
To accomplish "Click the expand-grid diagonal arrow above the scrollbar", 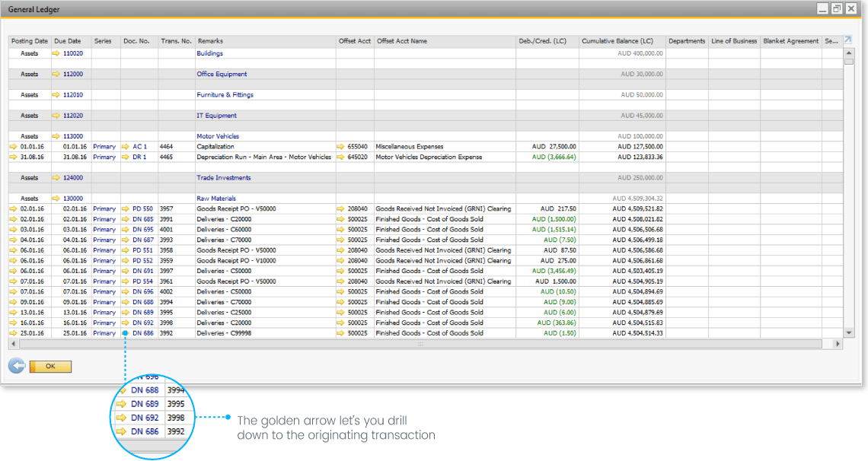I will click(847, 40).
